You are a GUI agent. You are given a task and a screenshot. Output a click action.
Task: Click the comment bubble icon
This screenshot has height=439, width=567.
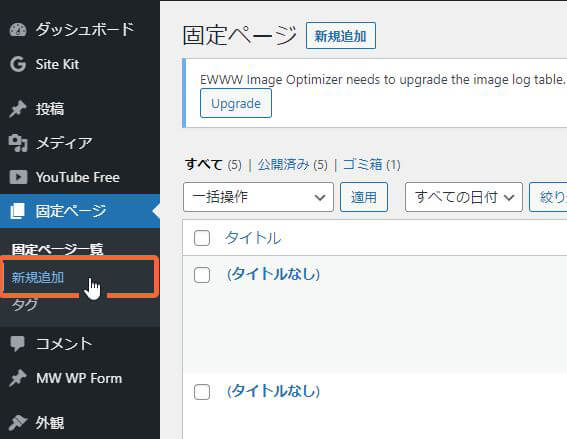17,344
